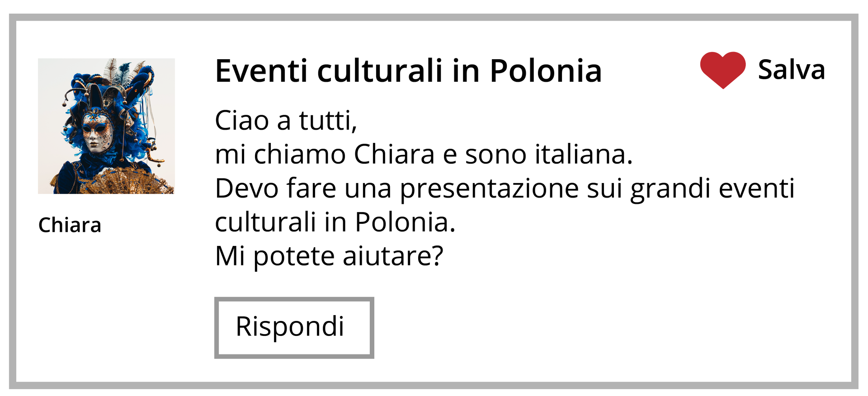Click the word "culturali" in the title
The image size is (868, 396).
tap(380, 71)
